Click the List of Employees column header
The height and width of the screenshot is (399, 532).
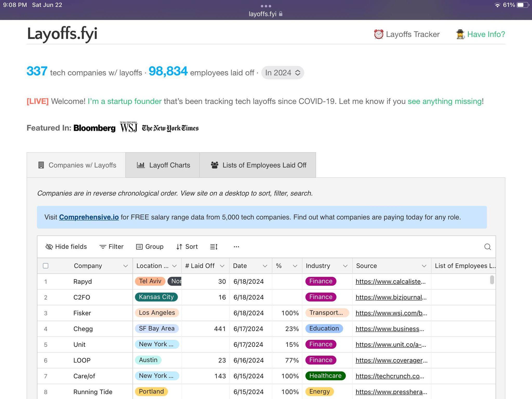point(464,266)
